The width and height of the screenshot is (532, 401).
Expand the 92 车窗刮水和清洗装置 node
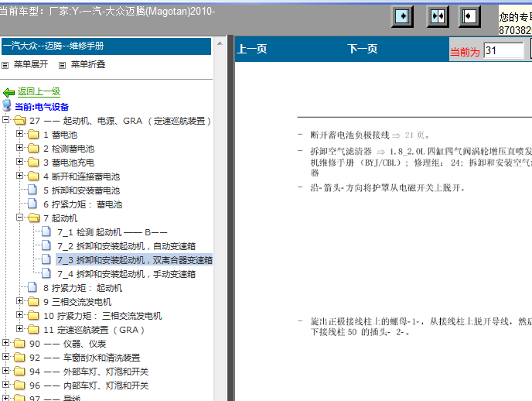5,356
